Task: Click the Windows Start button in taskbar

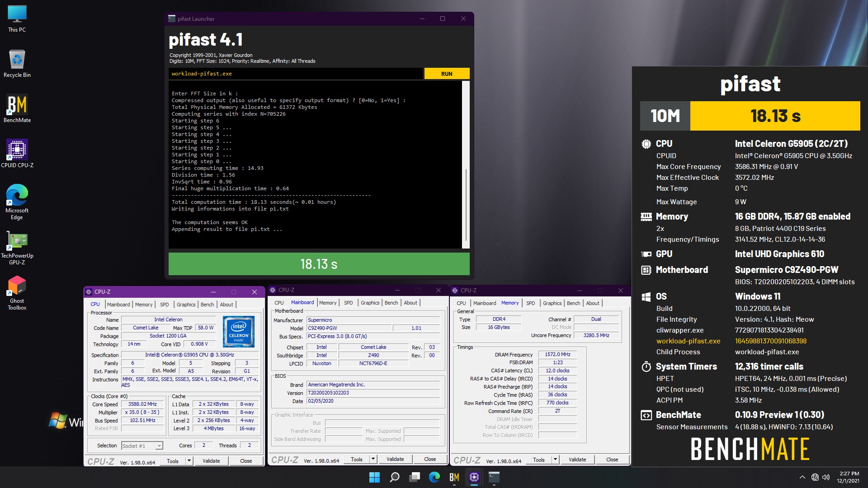Action: [374, 477]
